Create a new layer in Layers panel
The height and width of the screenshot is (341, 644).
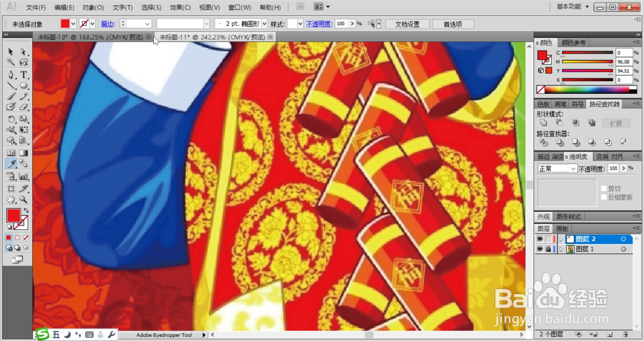(x=609, y=334)
